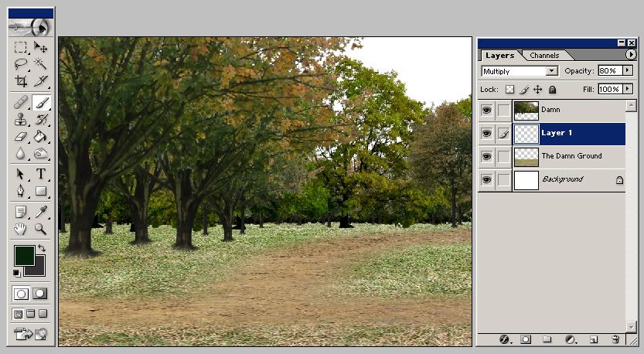Delete layer using the trash icon

point(615,339)
